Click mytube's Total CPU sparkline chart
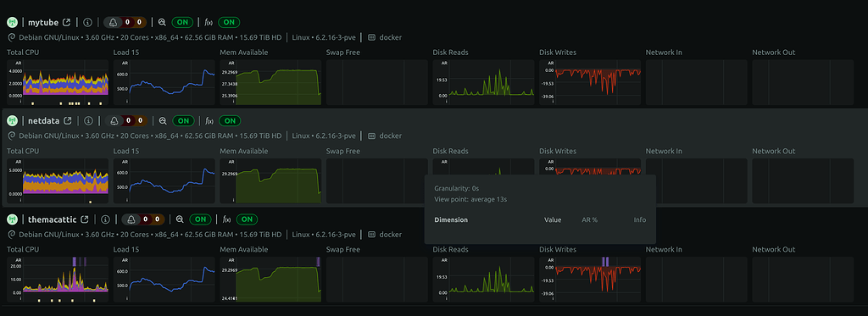 click(58, 82)
